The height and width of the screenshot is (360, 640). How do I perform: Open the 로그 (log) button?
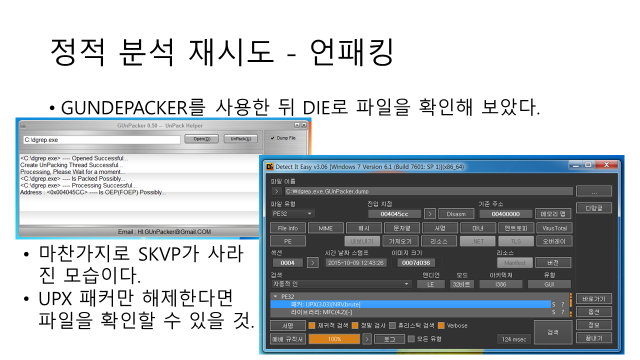point(389,339)
